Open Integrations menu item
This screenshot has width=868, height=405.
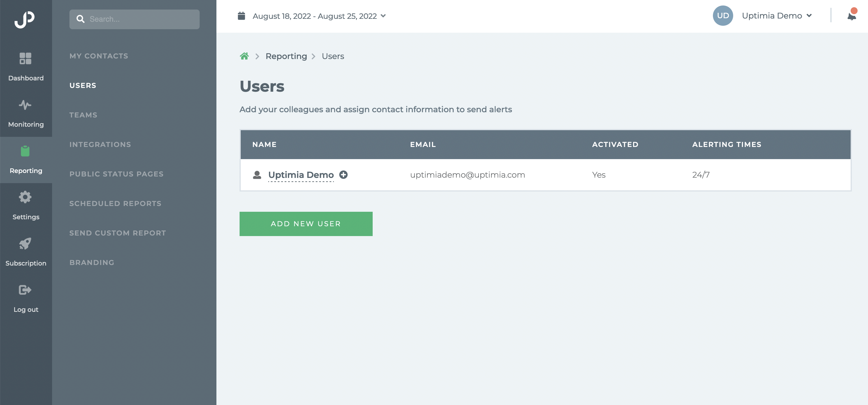pyautogui.click(x=100, y=145)
